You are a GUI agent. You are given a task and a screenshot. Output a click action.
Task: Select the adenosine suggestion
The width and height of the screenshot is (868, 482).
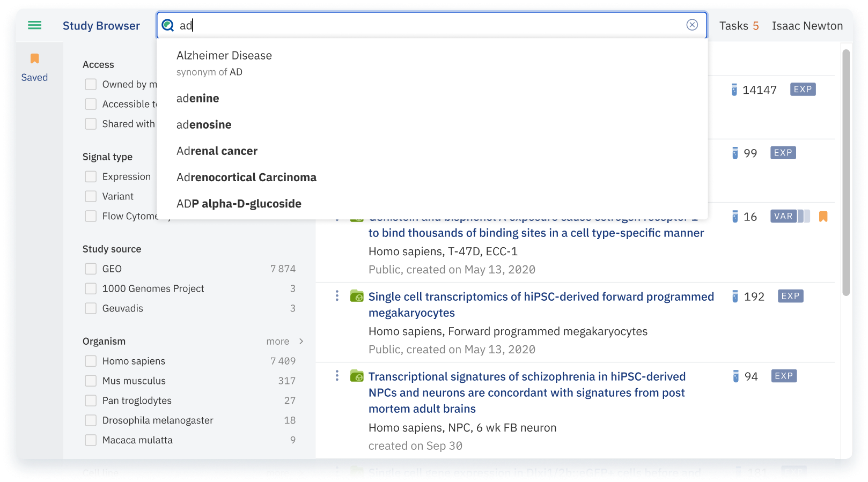coord(204,124)
